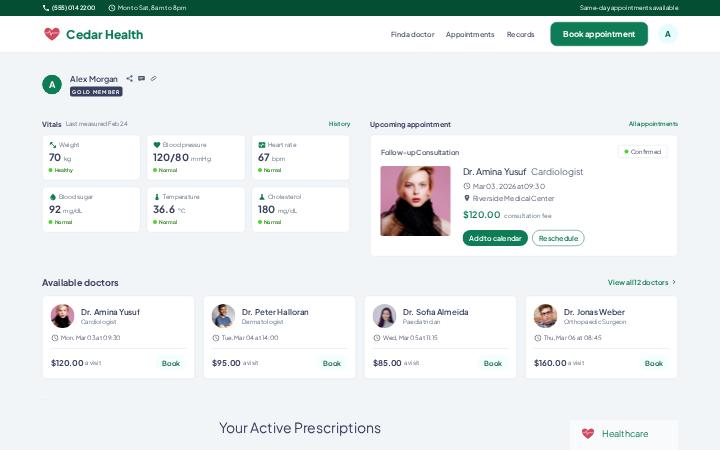The image size is (720, 450).
Task: Open the Appointments navigation item
Action: click(470, 34)
